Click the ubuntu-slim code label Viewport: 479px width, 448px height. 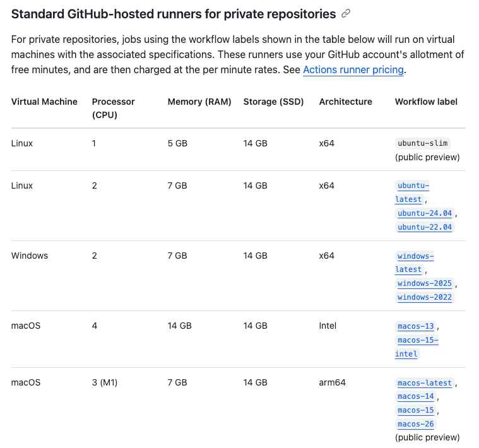point(422,143)
